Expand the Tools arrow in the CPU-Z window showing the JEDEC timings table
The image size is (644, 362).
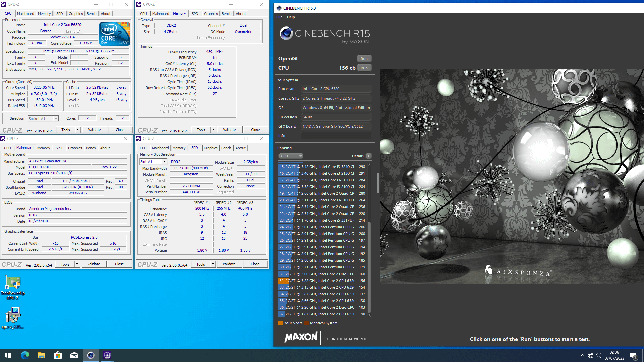(213, 264)
